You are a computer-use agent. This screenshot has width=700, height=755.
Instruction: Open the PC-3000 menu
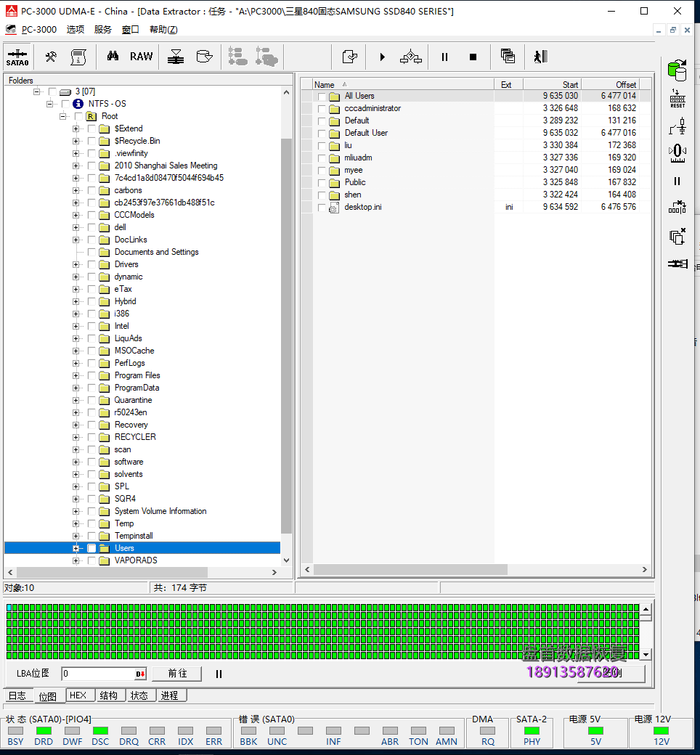[39, 29]
